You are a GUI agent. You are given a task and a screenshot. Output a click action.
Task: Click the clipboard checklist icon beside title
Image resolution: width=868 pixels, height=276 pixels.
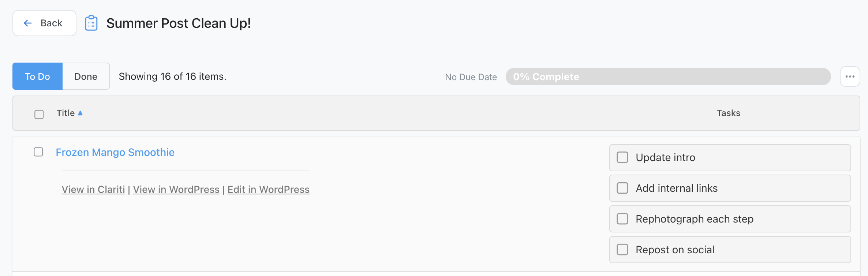91,23
